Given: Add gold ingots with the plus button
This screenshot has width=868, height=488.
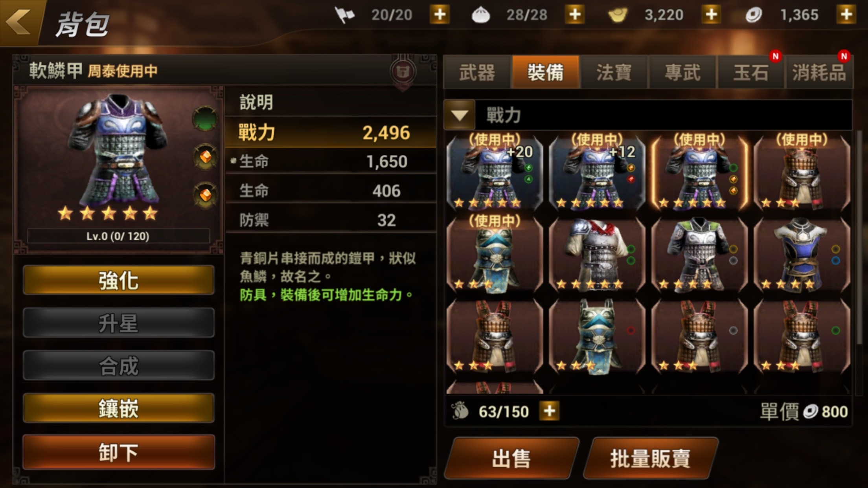Looking at the screenshot, I should (711, 15).
